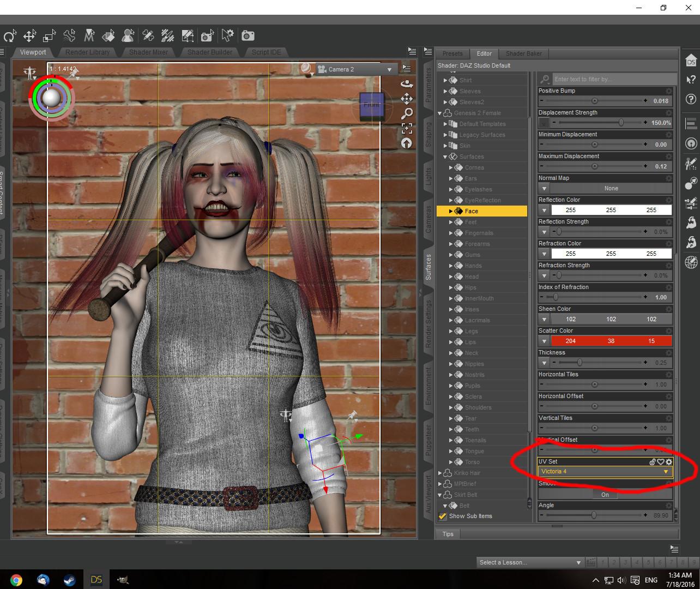The height and width of the screenshot is (589, 700).
Task: Select the Lips surface
Action: click(x=470, y=342)
